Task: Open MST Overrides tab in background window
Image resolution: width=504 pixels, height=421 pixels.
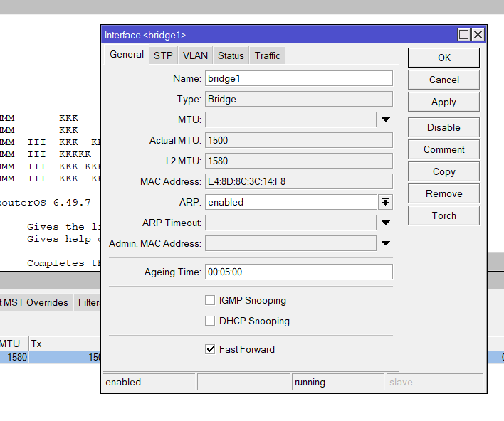Action: (35, 302)
